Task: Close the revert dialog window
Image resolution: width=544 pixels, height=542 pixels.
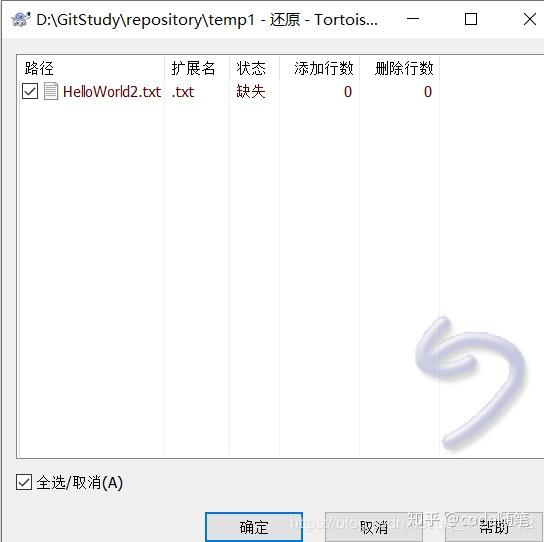Action: tap(530, 19)
